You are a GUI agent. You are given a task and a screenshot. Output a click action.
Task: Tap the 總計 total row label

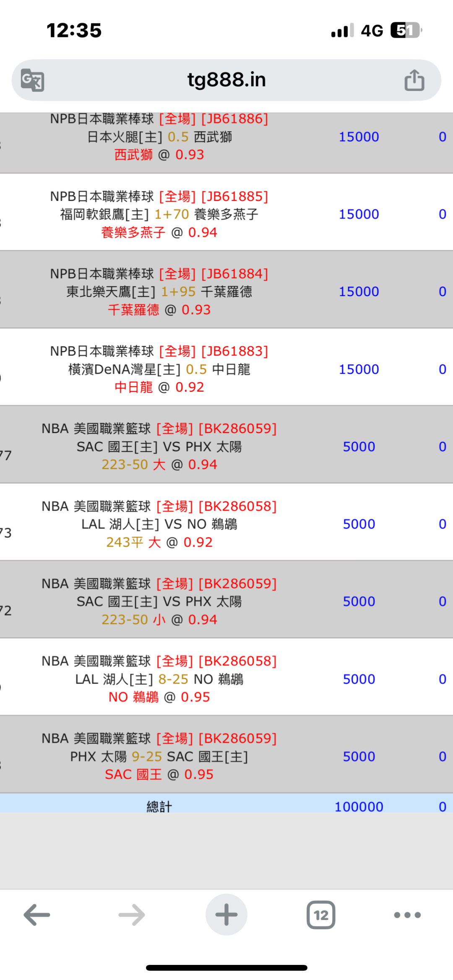159,806
